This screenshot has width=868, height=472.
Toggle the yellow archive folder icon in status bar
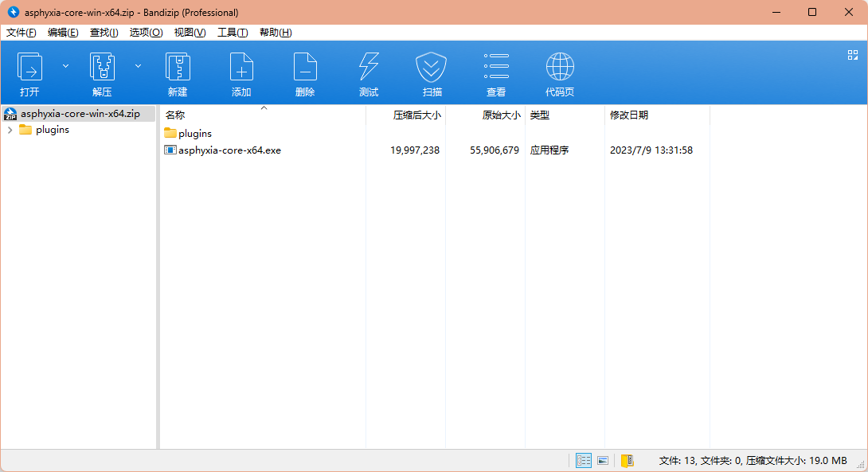pyautogui.click(x=627, y=460)
